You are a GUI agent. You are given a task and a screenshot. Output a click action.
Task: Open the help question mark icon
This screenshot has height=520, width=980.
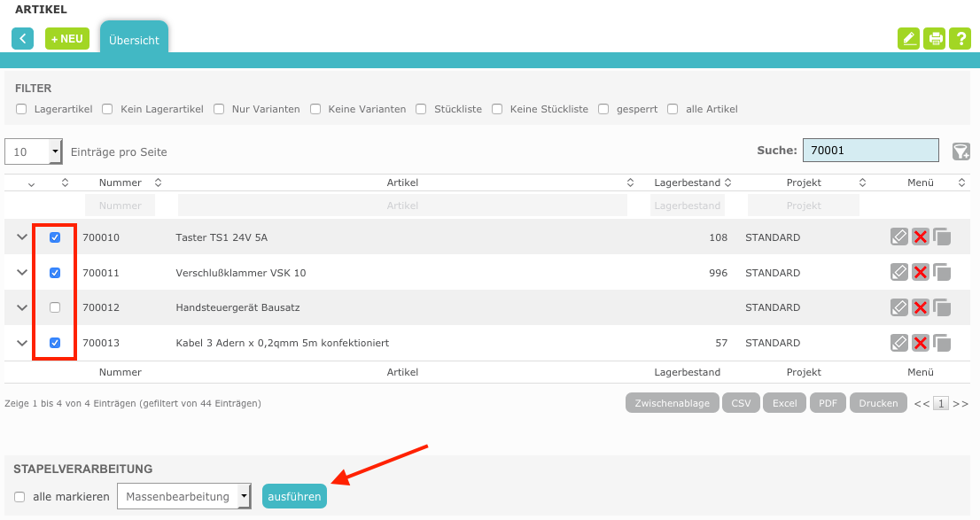click(x=960, y=39)
